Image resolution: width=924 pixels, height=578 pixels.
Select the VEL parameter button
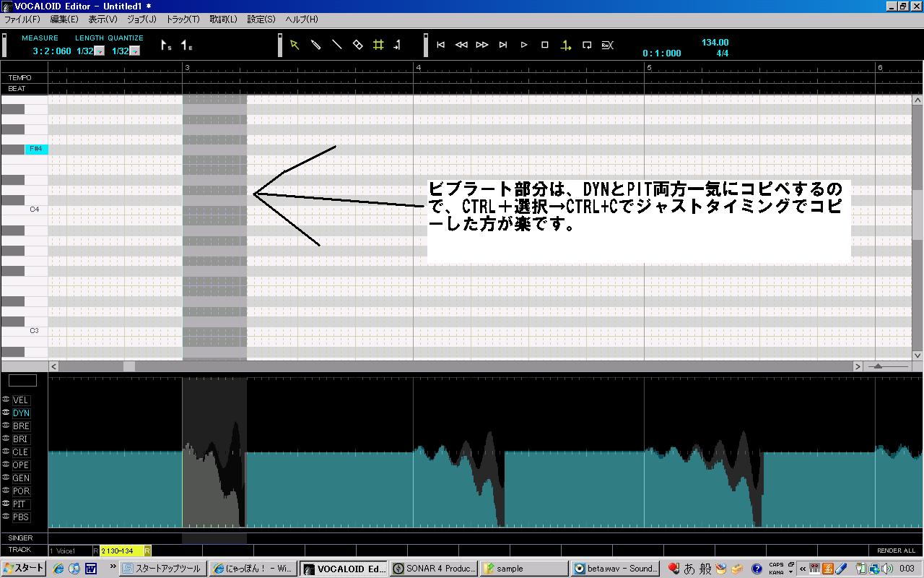pos(21,400)
